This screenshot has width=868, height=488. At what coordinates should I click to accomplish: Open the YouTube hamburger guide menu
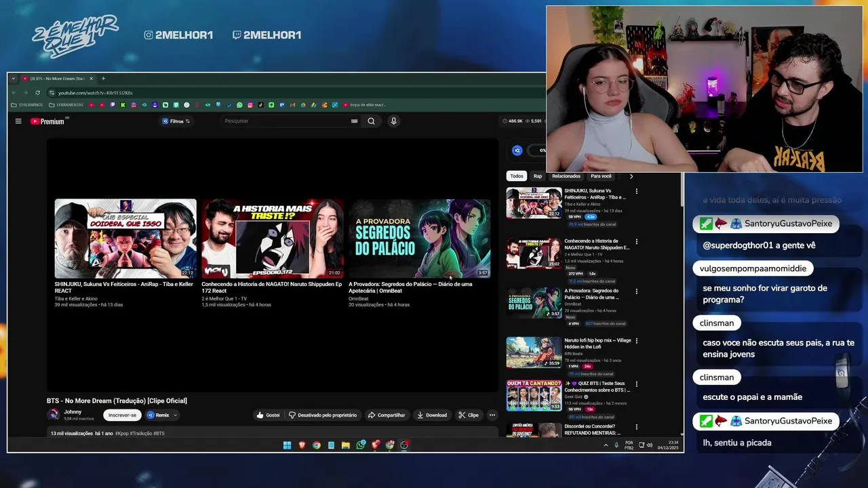[x=18, y=121]
